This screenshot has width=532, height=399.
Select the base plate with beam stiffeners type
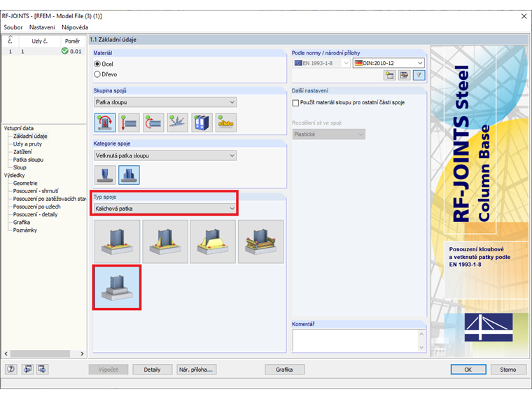coord(260,241)
